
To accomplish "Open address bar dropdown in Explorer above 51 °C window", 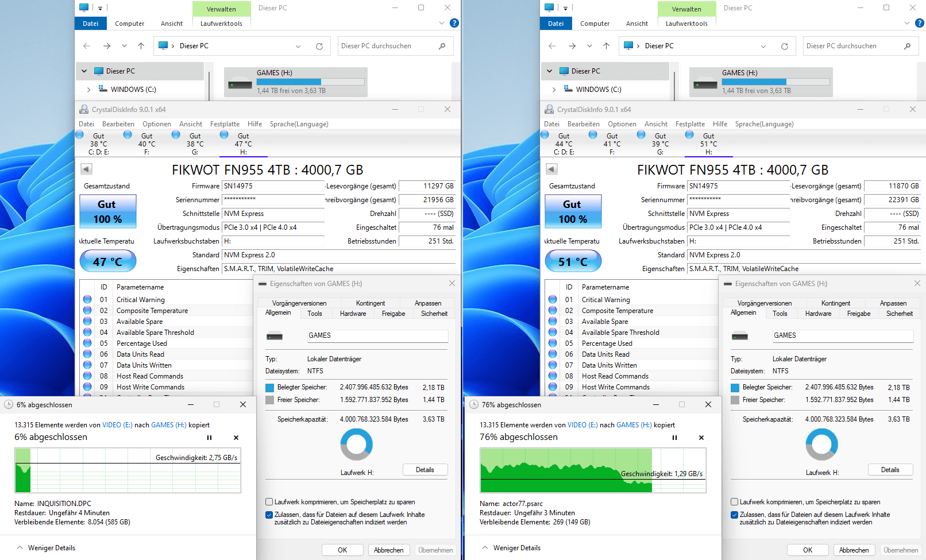I will [763, 47].
